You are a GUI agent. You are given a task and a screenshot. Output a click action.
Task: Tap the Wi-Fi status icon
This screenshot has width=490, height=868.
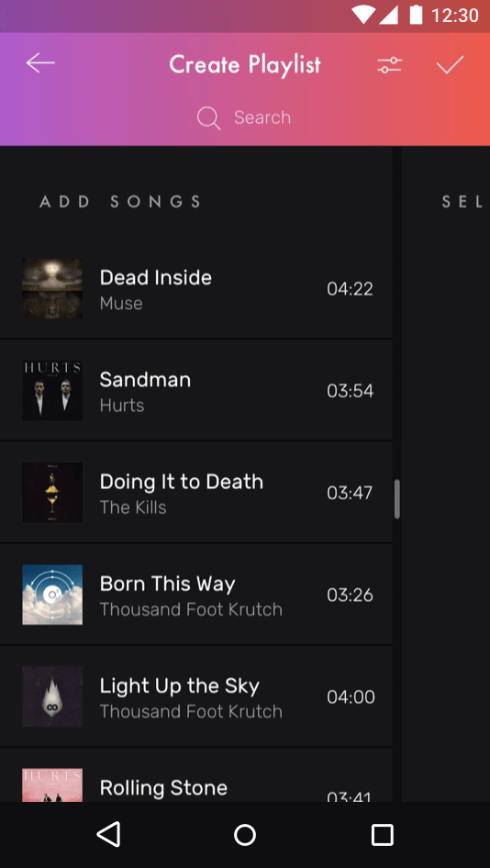pyautogui.click(x=363, y=16)
